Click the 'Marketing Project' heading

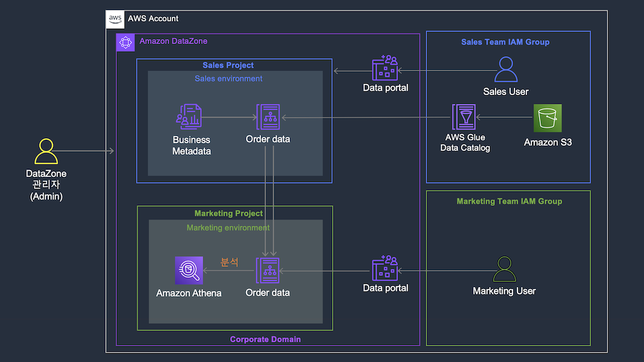[x=228, y=213]
